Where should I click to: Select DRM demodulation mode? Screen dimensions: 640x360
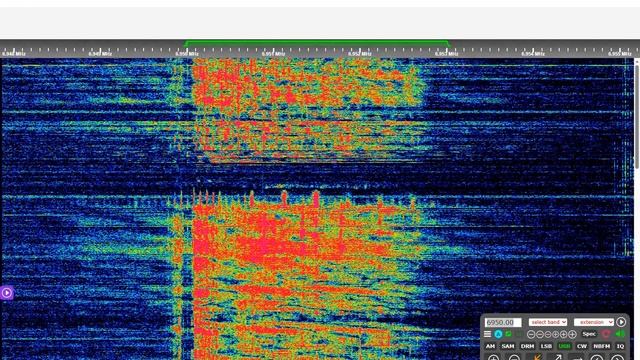[x=527, y=346]
